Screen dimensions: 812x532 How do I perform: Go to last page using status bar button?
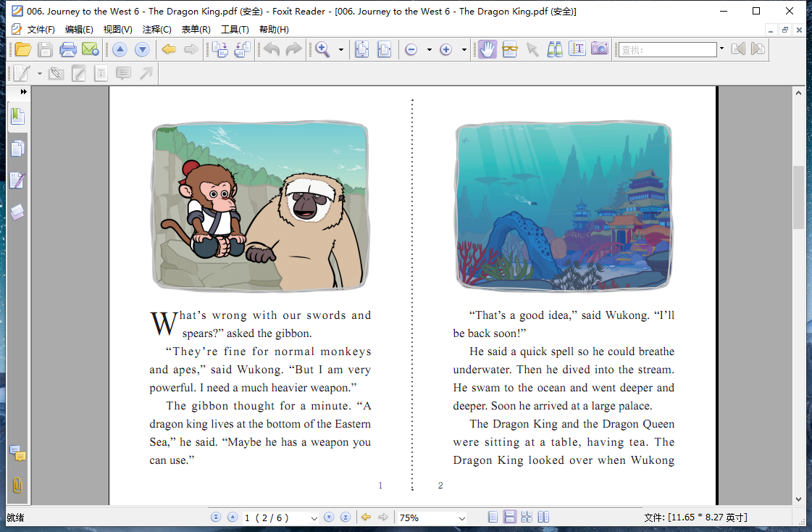point(346,518)
